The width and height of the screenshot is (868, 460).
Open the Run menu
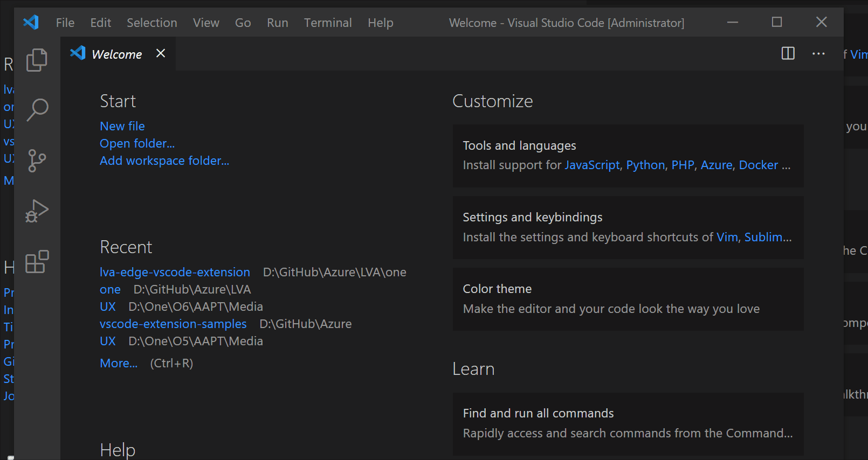[278, 23]
